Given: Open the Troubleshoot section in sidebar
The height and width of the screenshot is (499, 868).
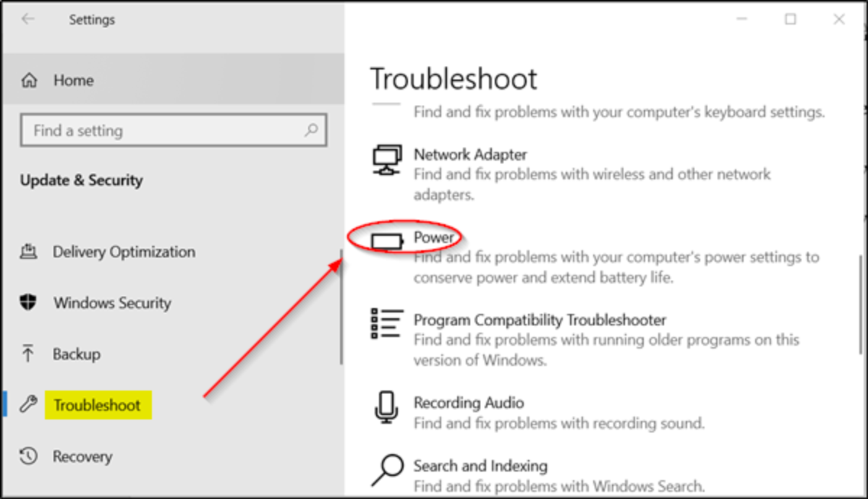Looking at the screenshot, I should tap(97, 405).
